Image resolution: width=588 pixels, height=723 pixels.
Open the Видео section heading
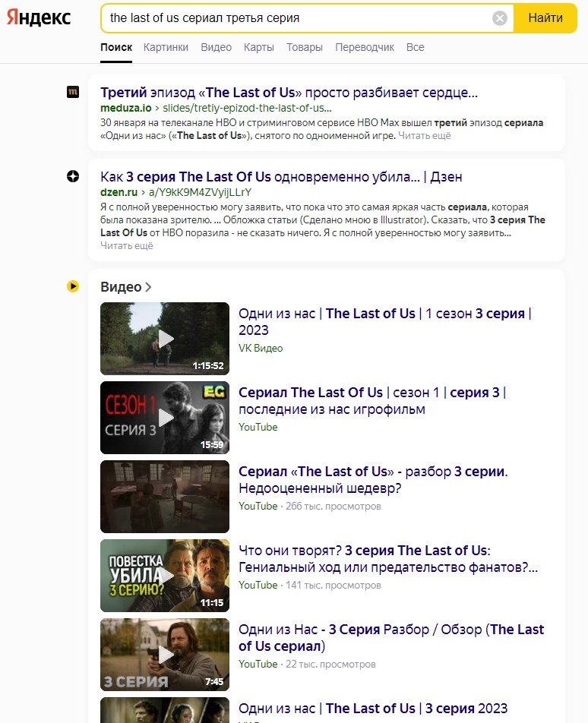(121, 287)
